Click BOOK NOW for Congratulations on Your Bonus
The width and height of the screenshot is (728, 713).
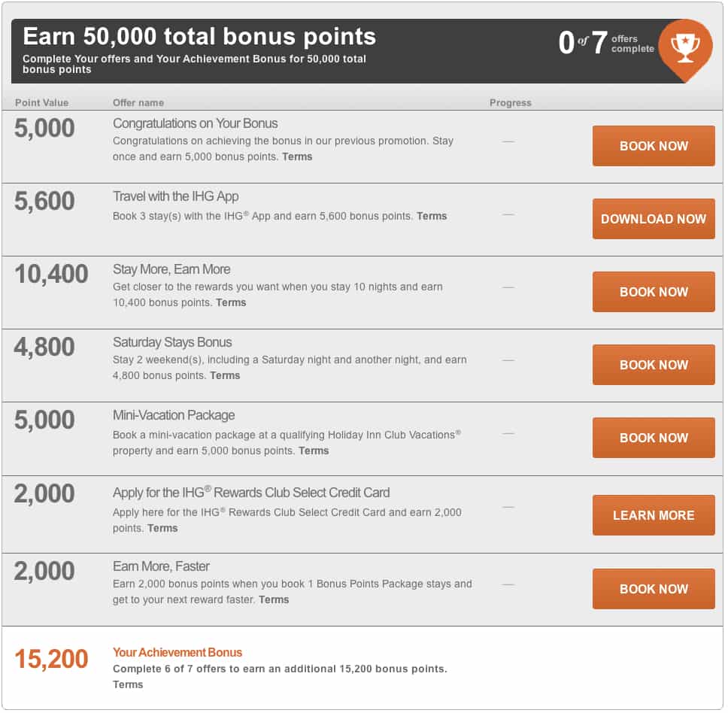click(653, 146)
